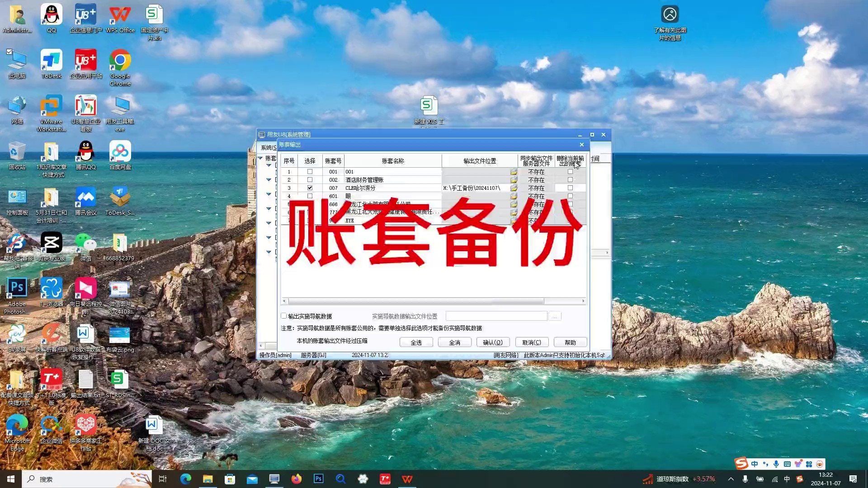Image resolution: width=868 pixels, height=488 pixels.
Task: Open folder browse icon for account 007
Action: tap(514, 188)
